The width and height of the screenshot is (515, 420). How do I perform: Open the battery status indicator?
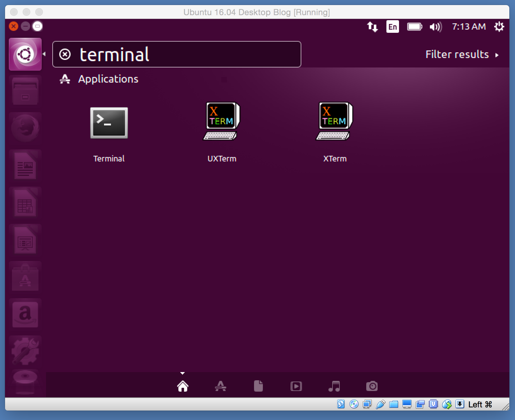click(414, 27)
